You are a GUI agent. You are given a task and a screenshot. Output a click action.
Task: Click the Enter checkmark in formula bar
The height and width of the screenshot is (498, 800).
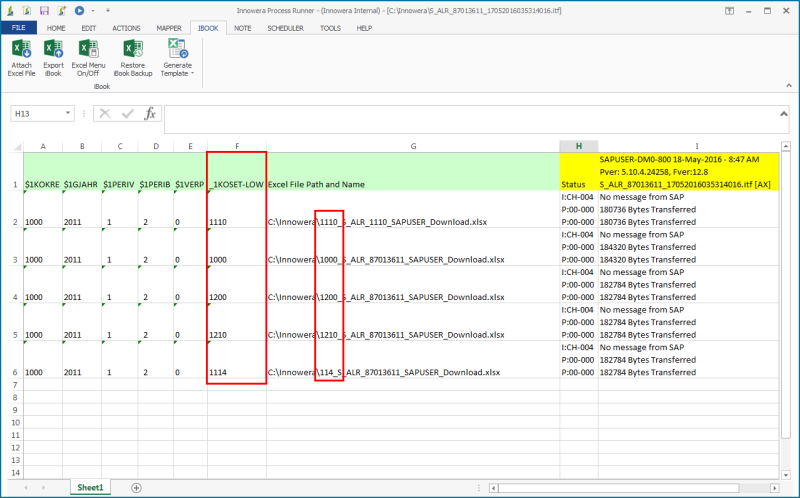point(127,114)
